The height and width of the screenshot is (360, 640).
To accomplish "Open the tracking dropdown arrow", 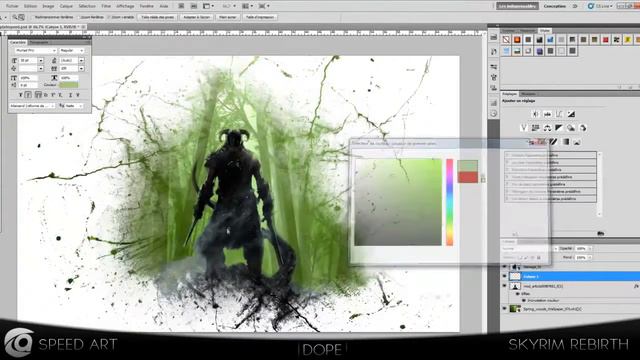I will (x=82, y=69).
